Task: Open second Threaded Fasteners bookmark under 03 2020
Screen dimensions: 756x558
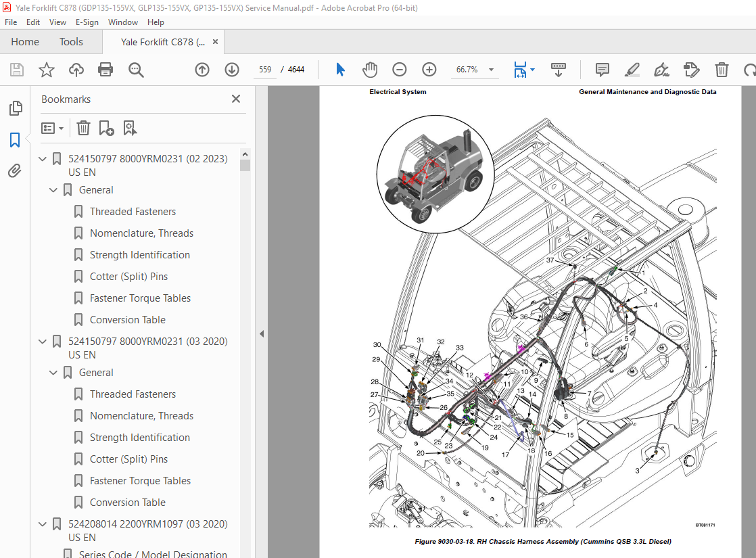Action: pyautogui.click(x=133, y=394)
